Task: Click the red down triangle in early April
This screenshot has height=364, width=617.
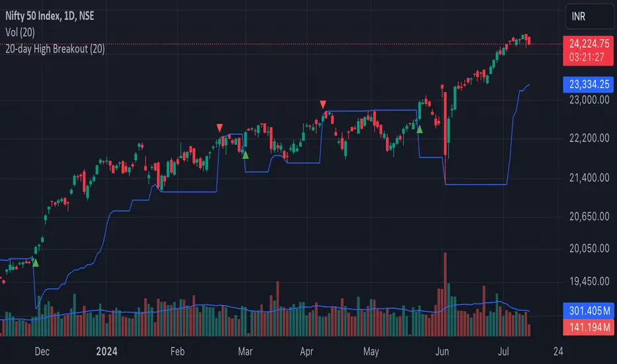Action: click(322, 104)
